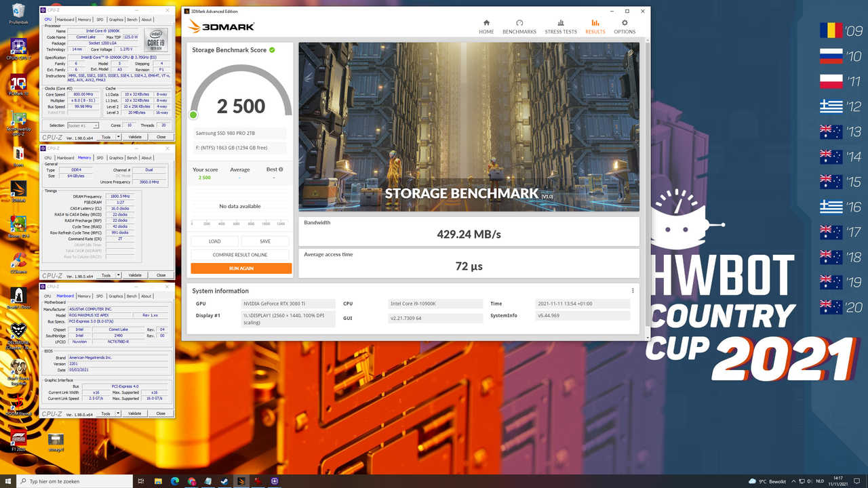Screen dimensions: 868x488
Task: Open Microsoft Edge from the taskbar
Action: [174, 481]
